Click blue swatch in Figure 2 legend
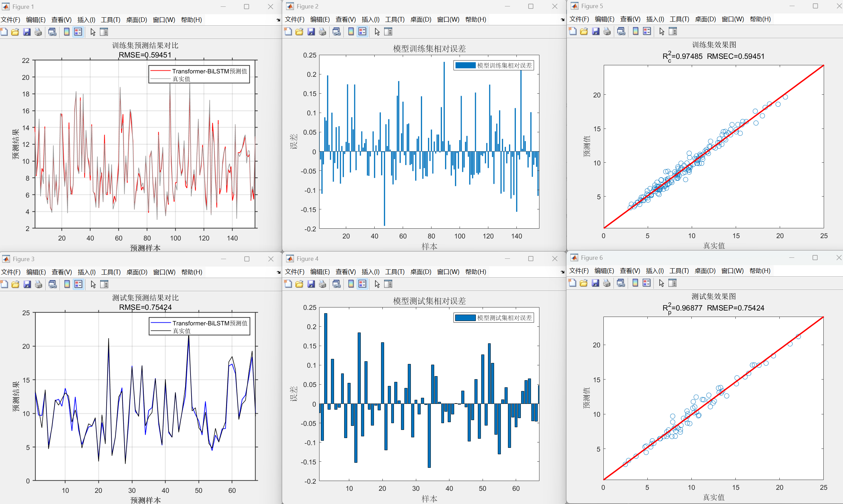The image size is (843, 504). [465, 65]
